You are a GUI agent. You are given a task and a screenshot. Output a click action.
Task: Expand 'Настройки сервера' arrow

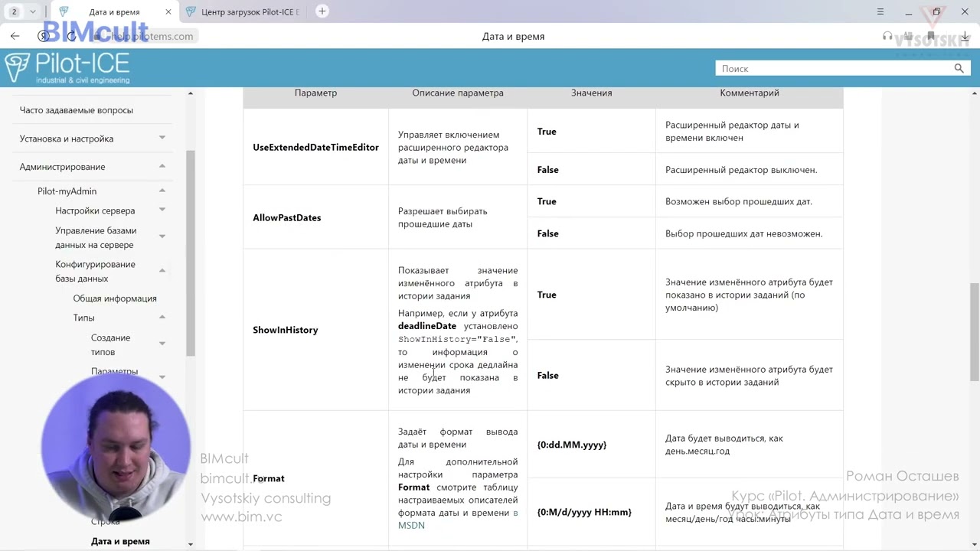coord(162,210)
